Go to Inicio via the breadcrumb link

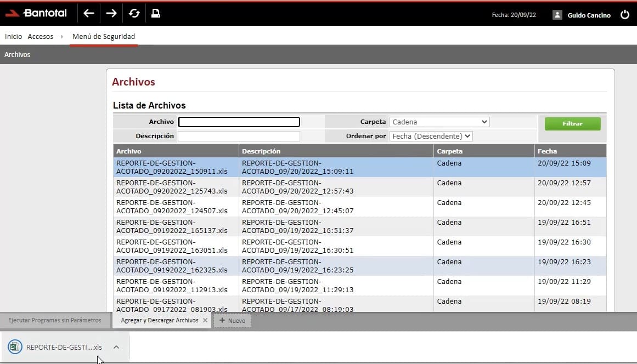coord(13,36)
